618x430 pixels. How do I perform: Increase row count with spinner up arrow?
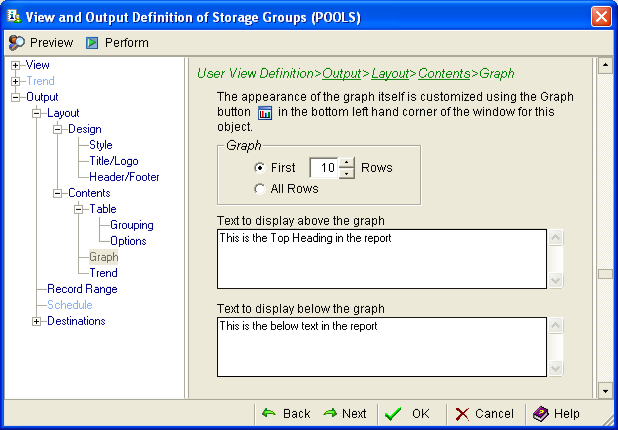pos(346,163)
